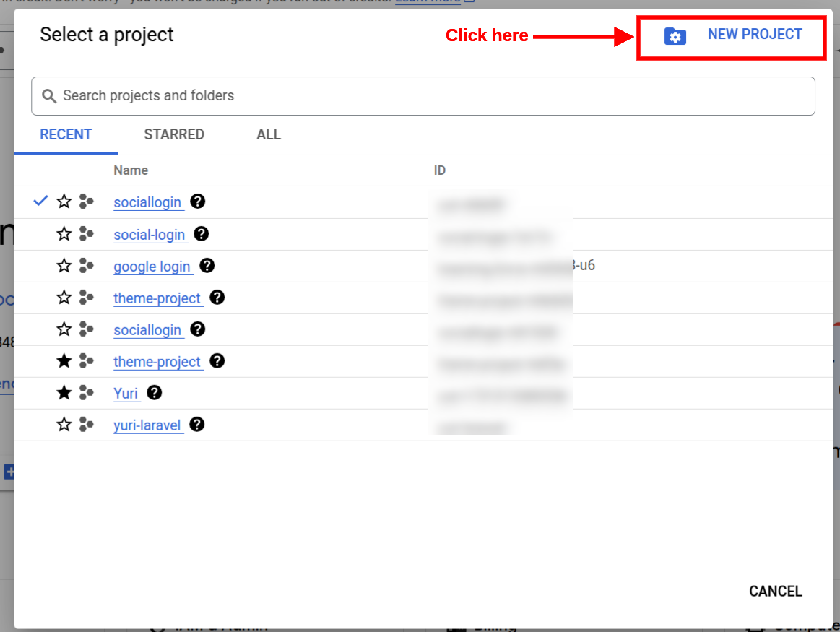Screen dimensions: 840x632
Task: Click the project type icon beside google login
Action: [x=87, y=266]
